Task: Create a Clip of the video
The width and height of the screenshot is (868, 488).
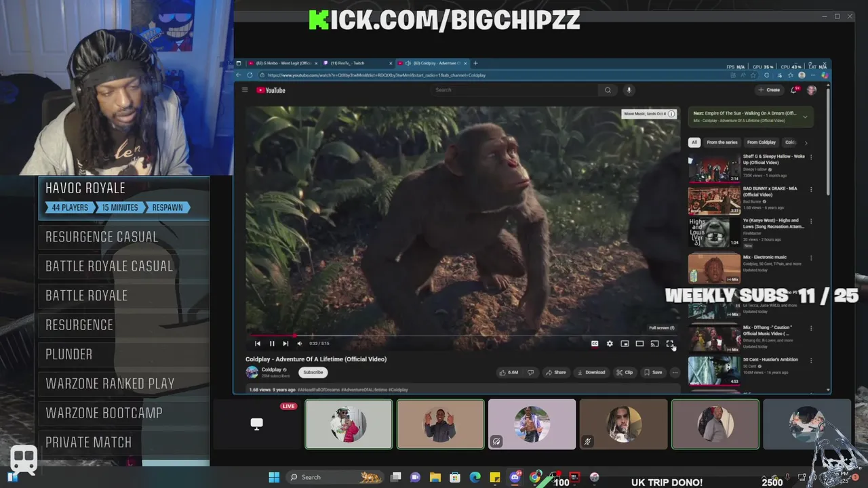Action: [625, 372]
